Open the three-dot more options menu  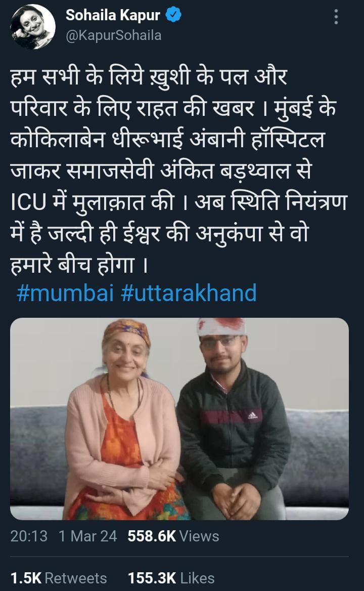(336, 17)
